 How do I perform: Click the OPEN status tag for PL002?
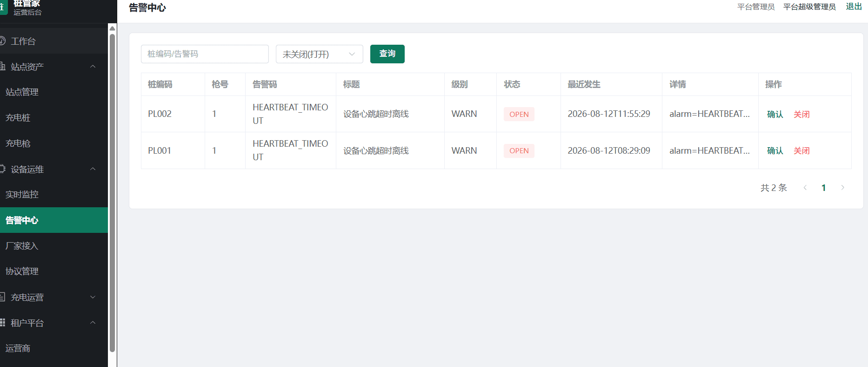[x=519, y=114]
